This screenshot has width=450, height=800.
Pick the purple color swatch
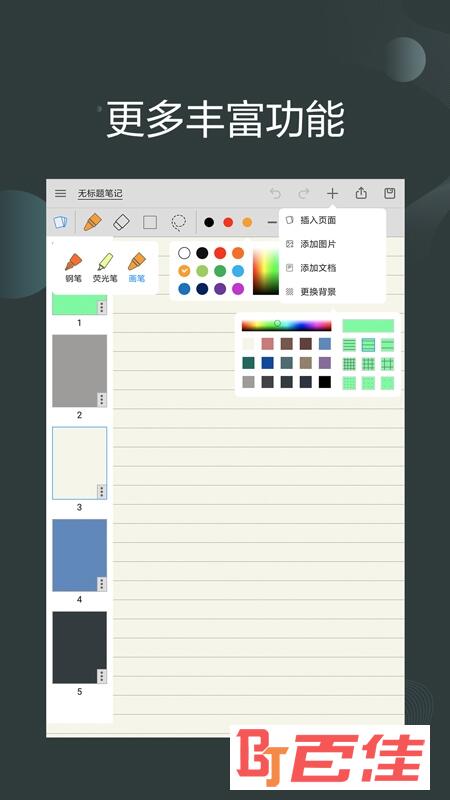coord(220,289)
